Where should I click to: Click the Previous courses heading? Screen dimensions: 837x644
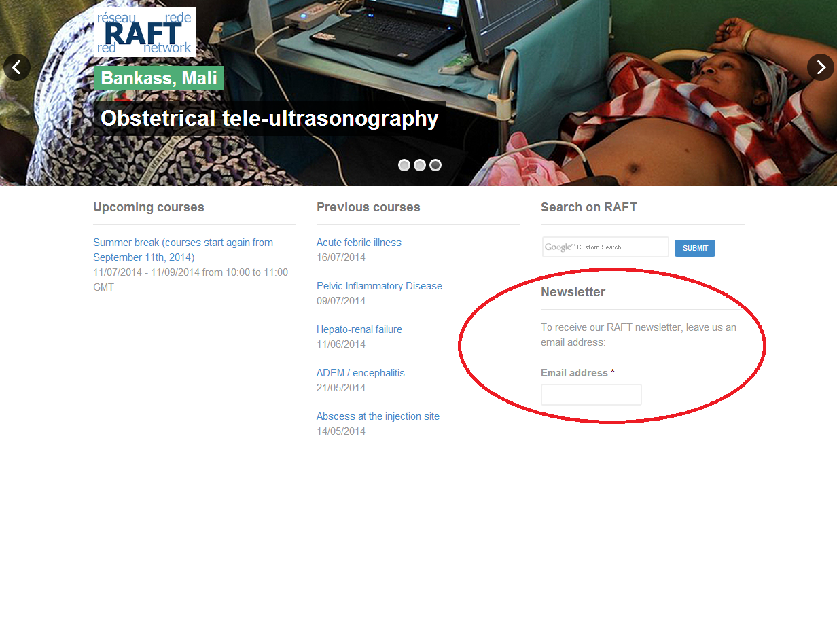[368, 207]
